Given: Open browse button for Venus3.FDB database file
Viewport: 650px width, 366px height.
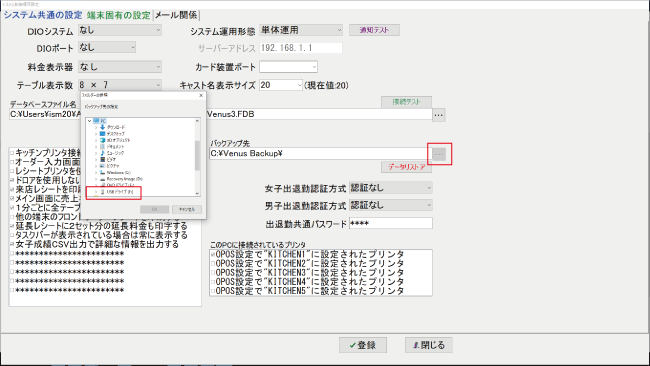Looking at the screenshot, I should (439, 115).
